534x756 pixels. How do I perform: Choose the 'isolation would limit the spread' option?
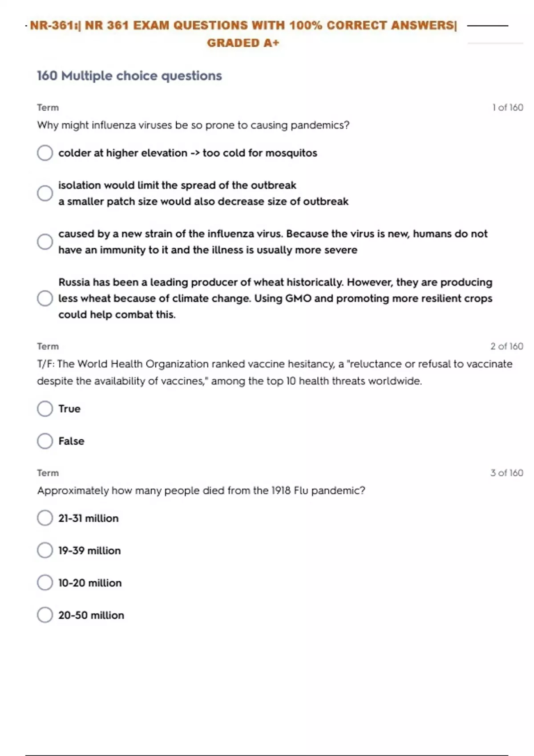(45, 193)
